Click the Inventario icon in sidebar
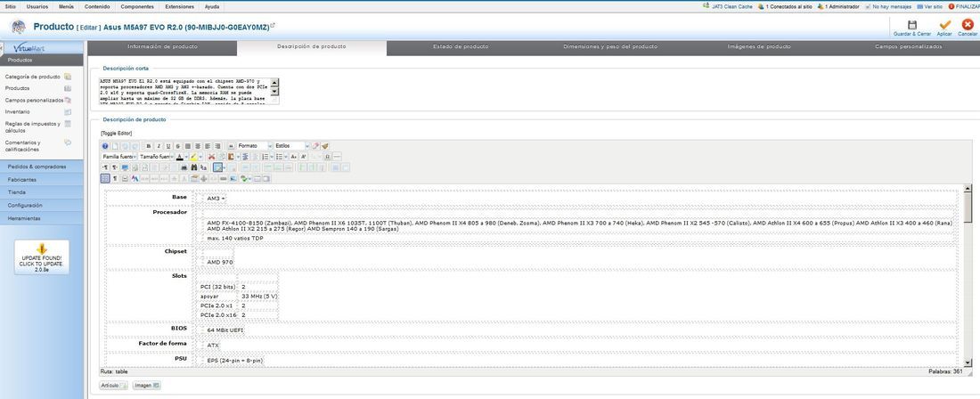The height and width of the screenshot is (399, 980). click(x=68, y=111)
